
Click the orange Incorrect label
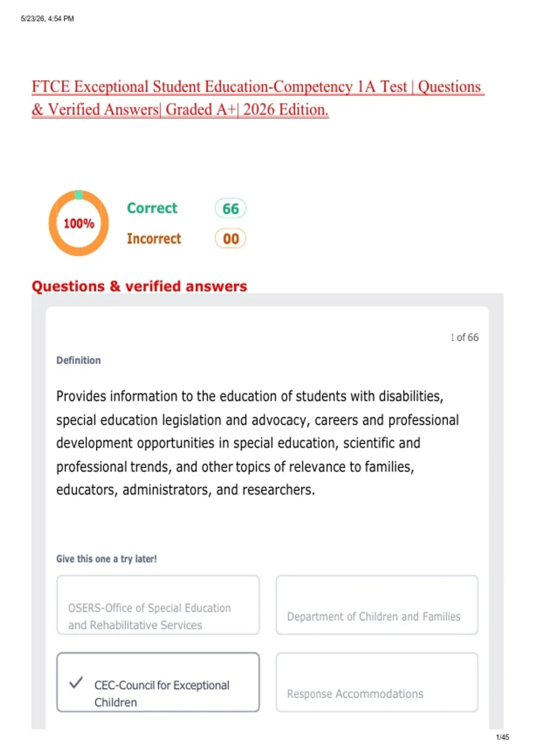click(x=154, y=238)
